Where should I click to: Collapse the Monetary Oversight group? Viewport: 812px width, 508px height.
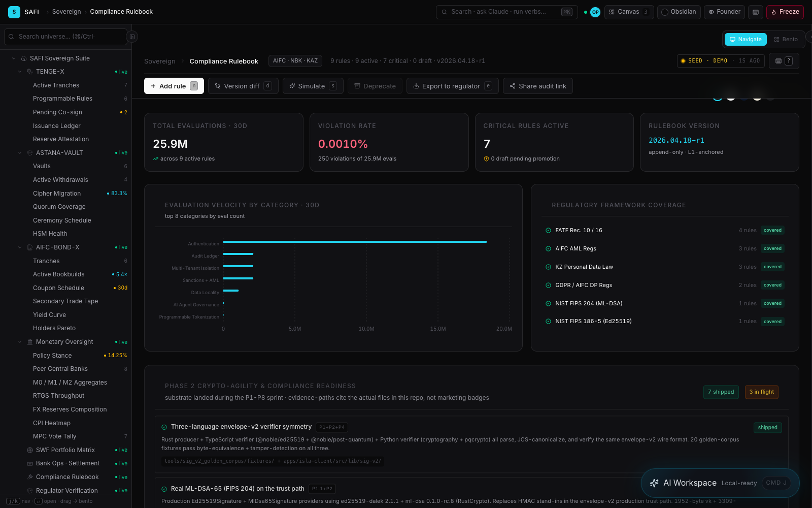[x=20, y=342]
